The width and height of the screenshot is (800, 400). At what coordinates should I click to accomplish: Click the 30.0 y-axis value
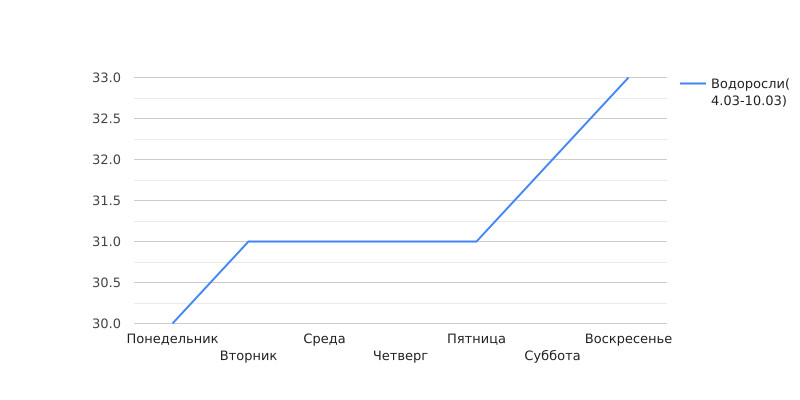click(106, 323)
